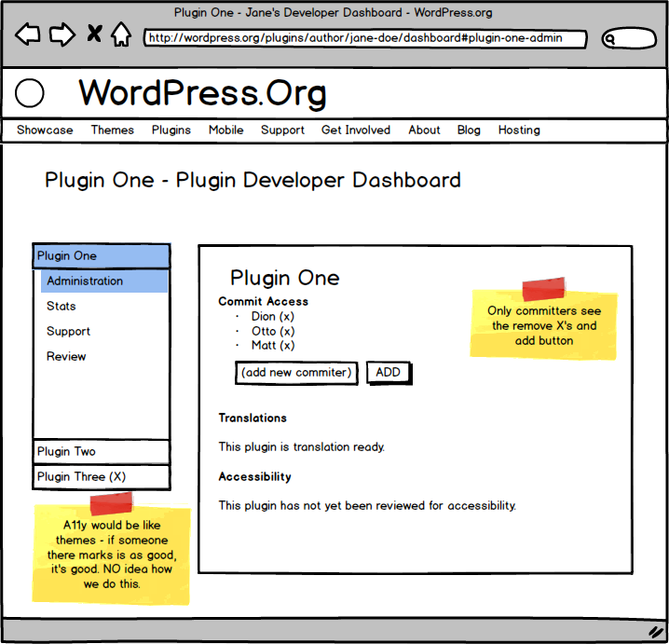
Task: Collapse the Plugin One sidebar section
Action: pyautogui.click(x=101, y=256)
